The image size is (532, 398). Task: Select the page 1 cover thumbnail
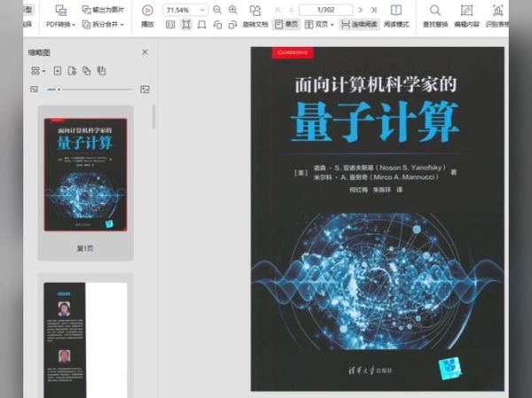click(x=85, y=176)
